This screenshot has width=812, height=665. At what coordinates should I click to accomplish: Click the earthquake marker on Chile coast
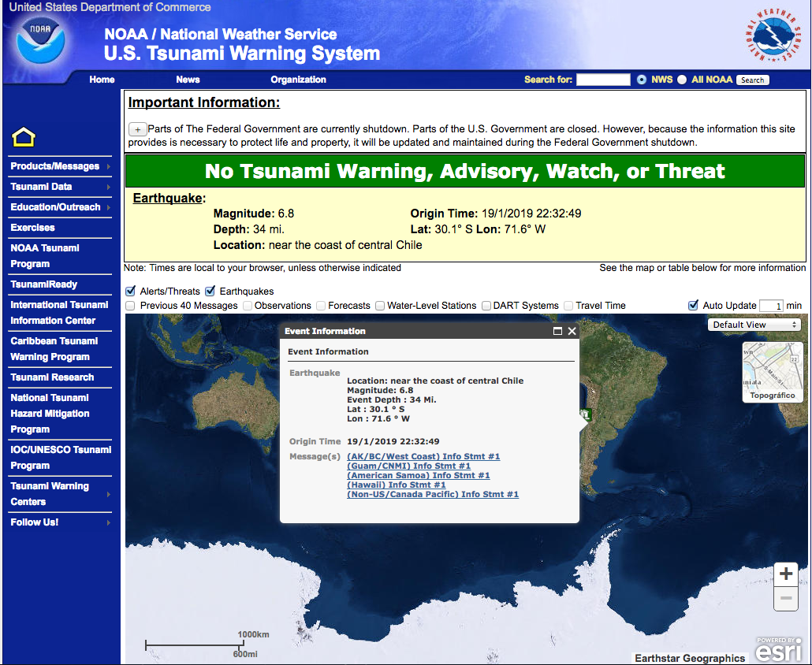[x=586, y=414]
